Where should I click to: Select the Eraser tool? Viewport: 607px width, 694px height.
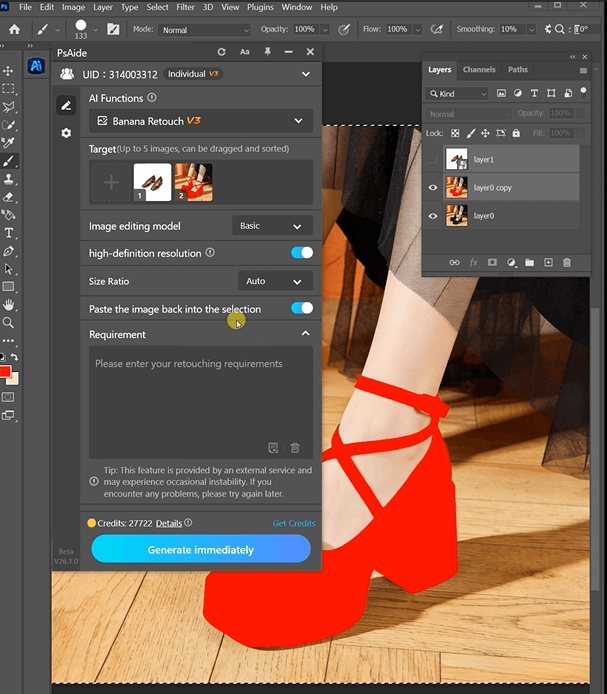point(8,197)
